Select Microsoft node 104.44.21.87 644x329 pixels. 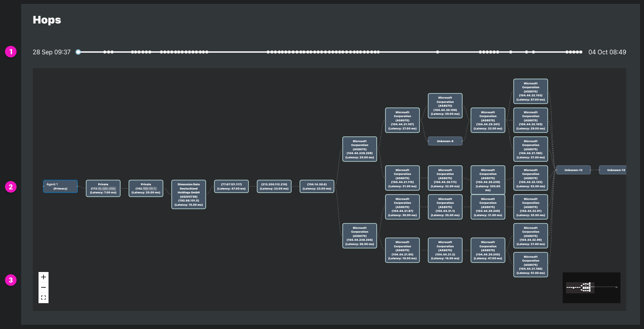coord(402,207)
